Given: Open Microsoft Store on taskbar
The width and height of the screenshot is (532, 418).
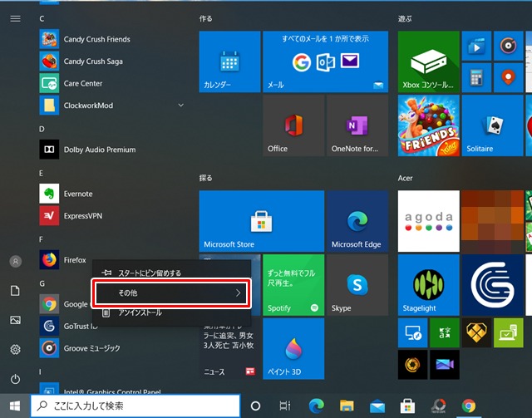Looking at the screenshot, I should tap(407, 406).
